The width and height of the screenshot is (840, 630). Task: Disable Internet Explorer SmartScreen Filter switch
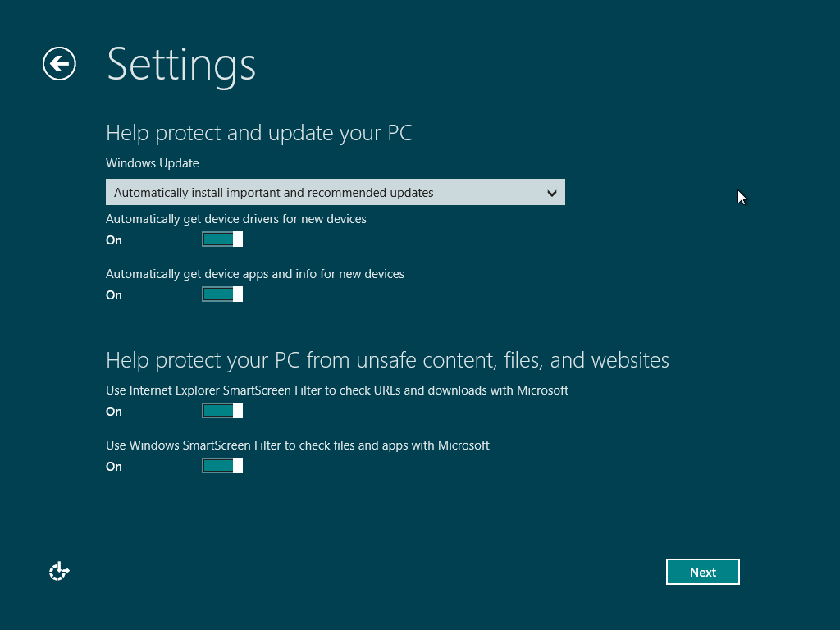(x=222, y=411)
